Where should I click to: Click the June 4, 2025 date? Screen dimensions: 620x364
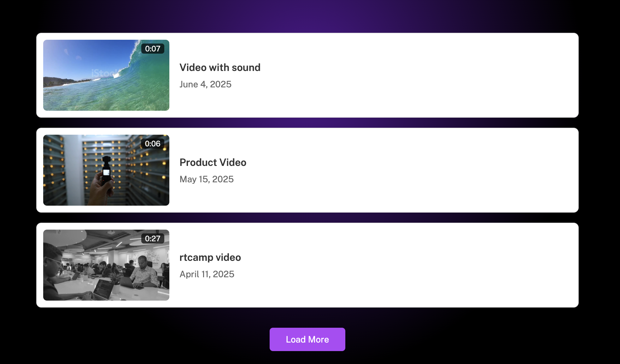tap(205, 84)
